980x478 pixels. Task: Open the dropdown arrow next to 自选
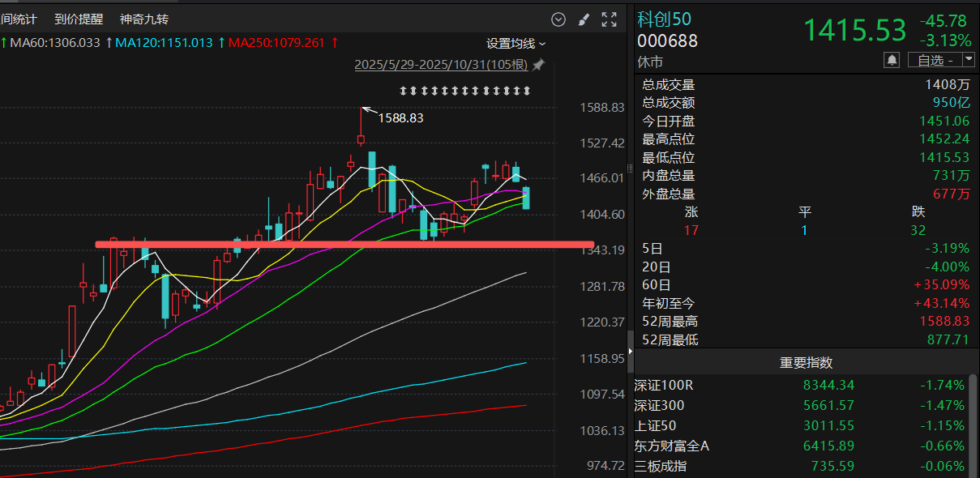[x=968, y=60]
